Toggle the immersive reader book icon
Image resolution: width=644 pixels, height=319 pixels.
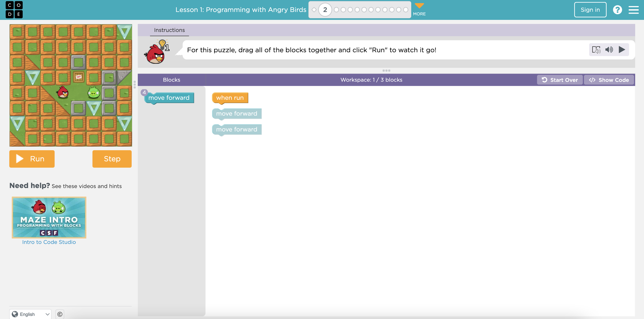tap(596, 50)
